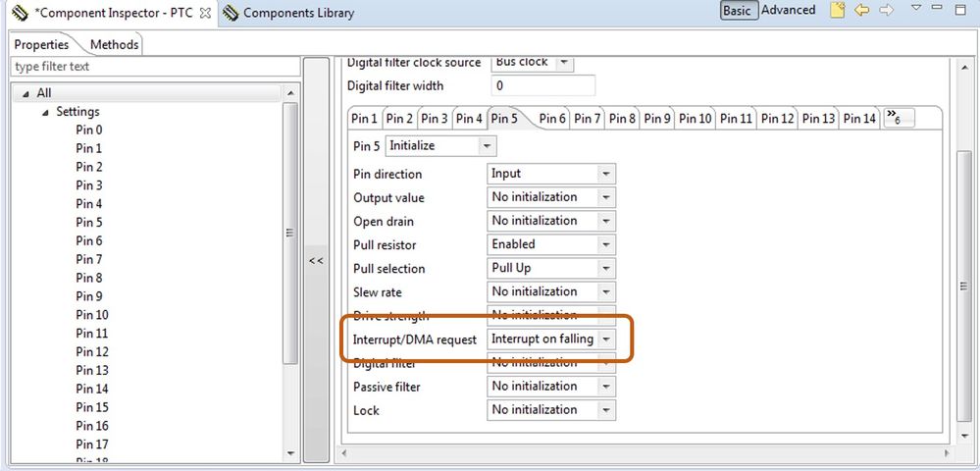Select Pin 8 in the settings tree
Viewport: 980px width, 471px height.
coord(88,278)
